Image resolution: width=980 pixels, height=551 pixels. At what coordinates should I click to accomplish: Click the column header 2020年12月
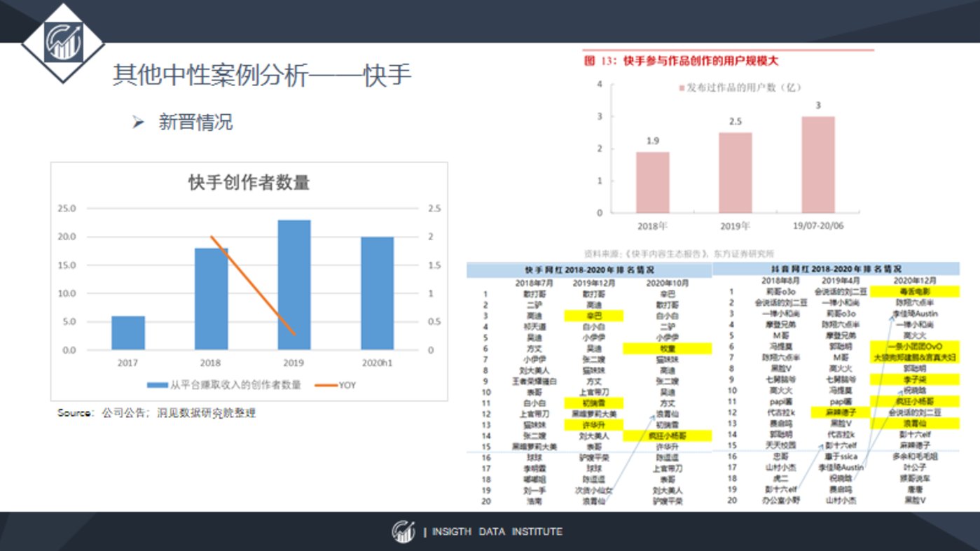coord(914,280)
